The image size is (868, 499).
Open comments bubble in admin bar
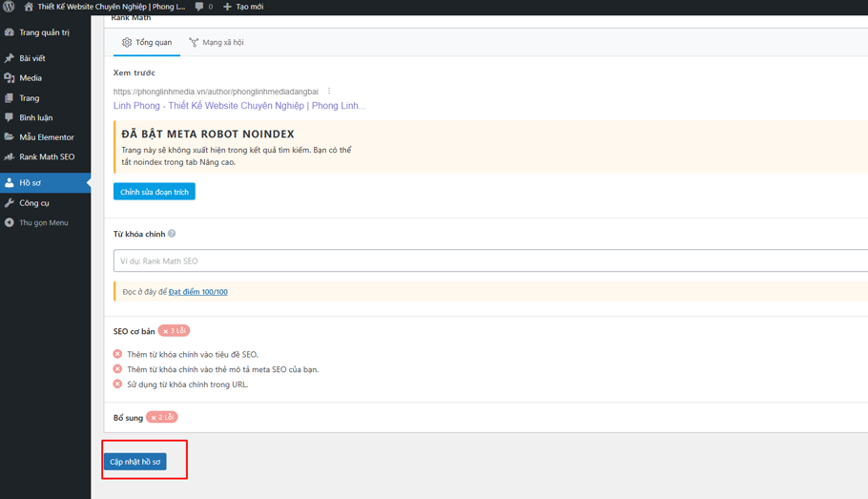pos(199,7)
